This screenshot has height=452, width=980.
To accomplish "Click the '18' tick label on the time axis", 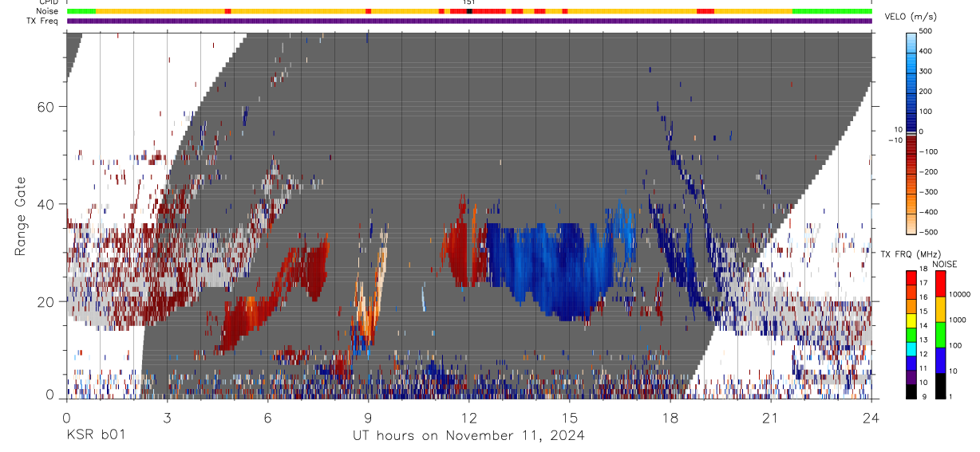I will [670, 417].
